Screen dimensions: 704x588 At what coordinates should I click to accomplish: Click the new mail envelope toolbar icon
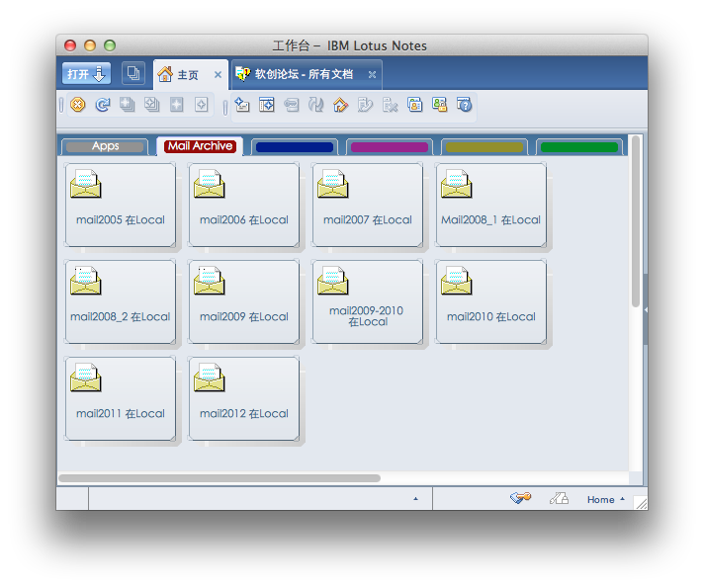point(242,105)
